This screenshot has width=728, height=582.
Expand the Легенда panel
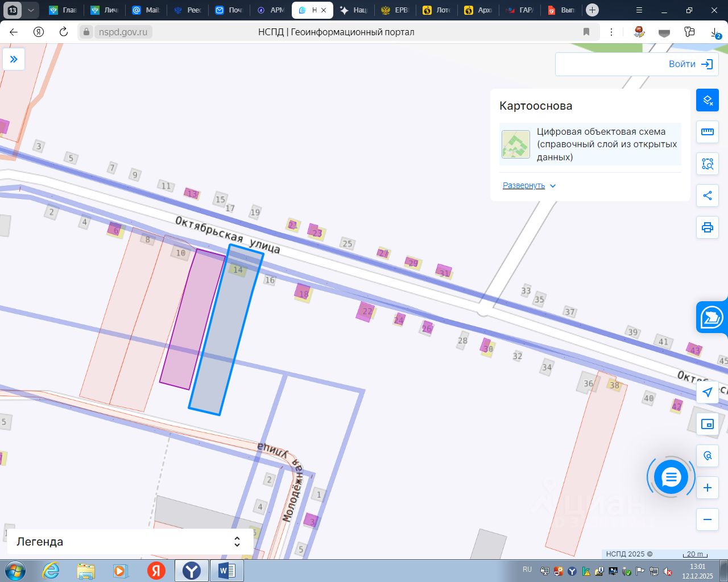(237, 542)
